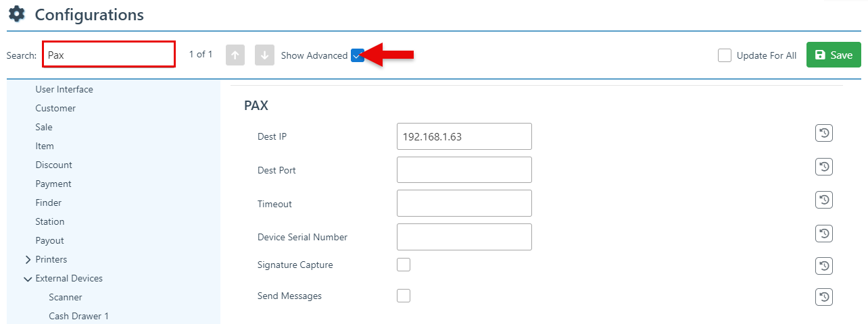Screen dimensions: 868x324
Task: Click history icon next to Signature Capture
Action: 823,266
